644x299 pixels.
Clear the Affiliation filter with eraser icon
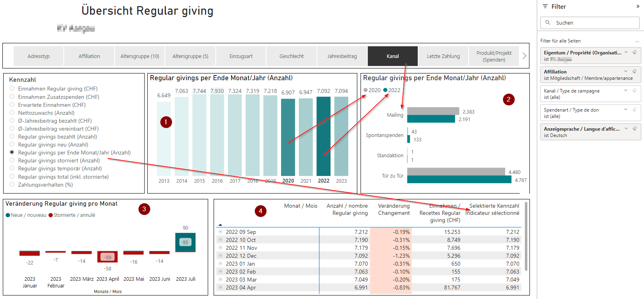point(634,71)
